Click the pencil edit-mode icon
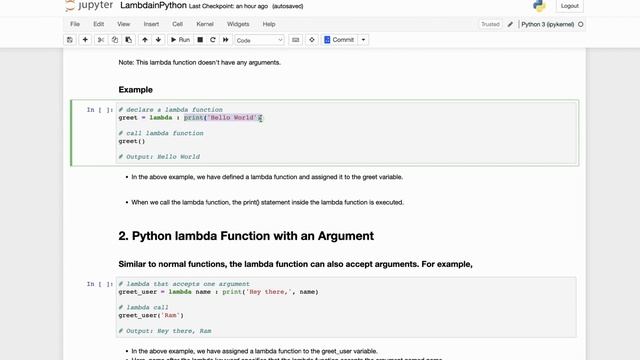The width and height of the screenshot is (640, 360). tap(510, 24)
